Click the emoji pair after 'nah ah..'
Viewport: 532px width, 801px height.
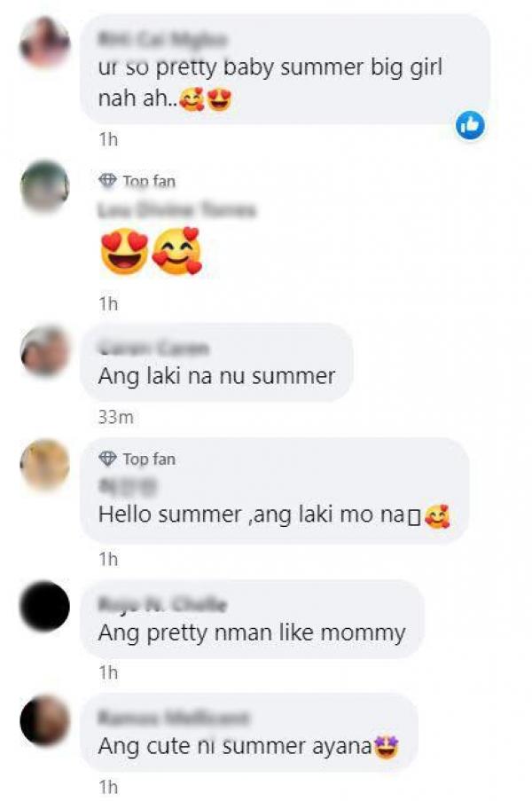pyautogui.click(x=205, y=98)
